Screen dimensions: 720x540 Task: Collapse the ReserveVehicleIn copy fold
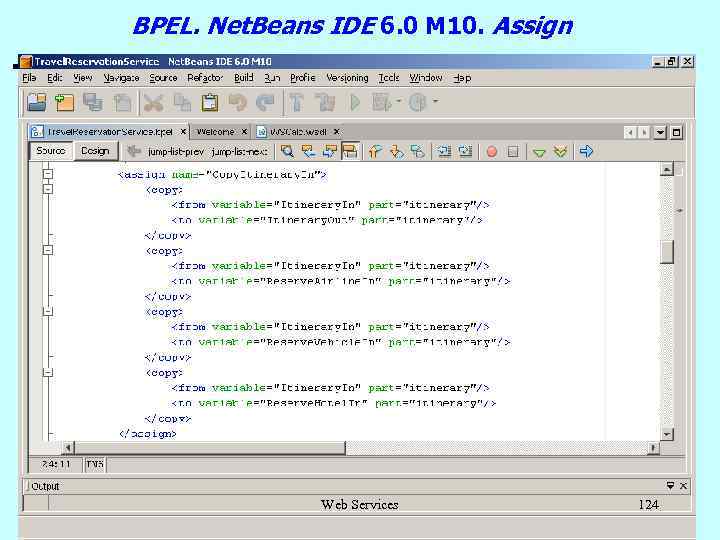click(x=48, y=311)
